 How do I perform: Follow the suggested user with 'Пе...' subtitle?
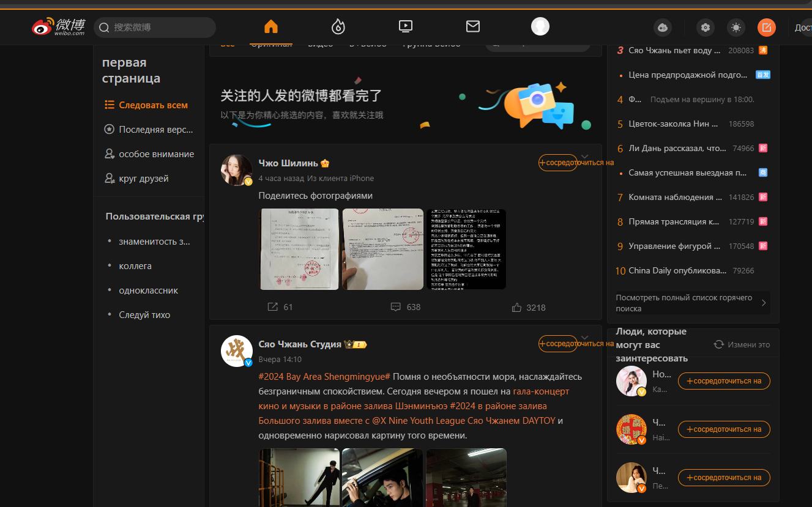(x=724, y=478)
